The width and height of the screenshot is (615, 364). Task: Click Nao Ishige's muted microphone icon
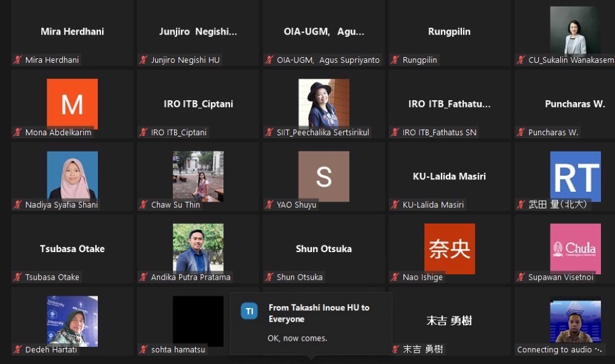395,277
